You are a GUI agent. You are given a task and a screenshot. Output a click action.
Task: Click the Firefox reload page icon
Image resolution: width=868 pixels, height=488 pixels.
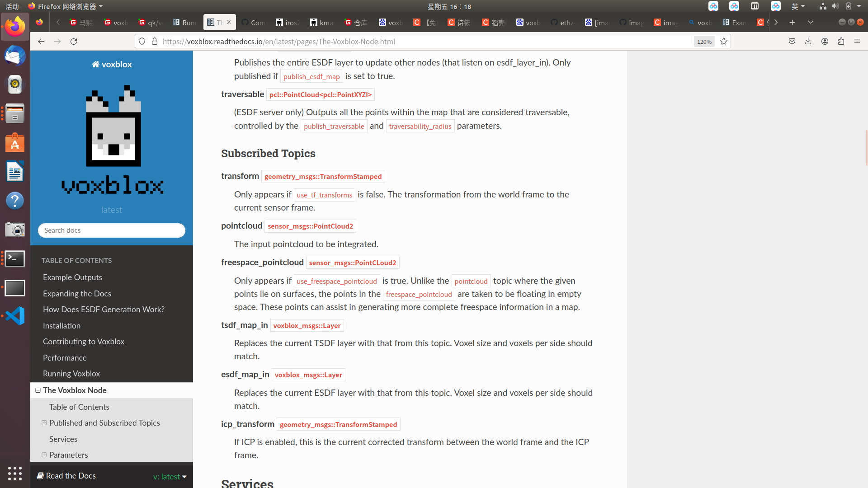[74, 42]
